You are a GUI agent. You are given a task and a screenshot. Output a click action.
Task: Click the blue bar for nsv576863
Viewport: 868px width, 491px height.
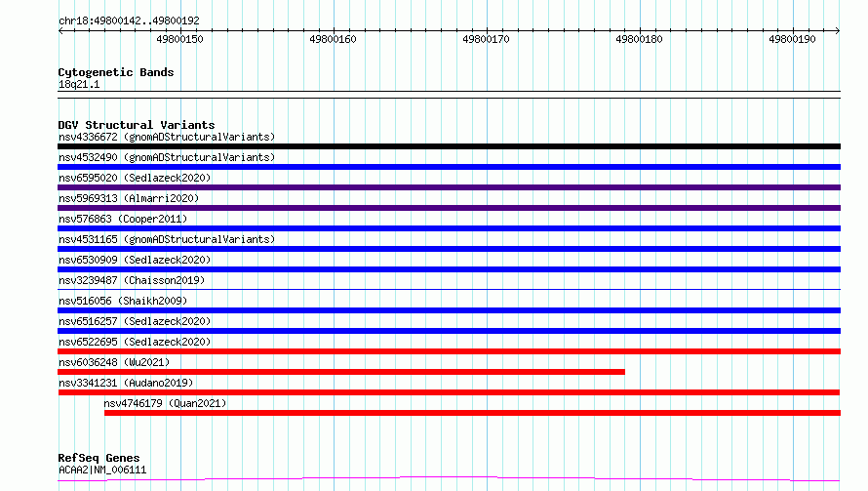[x=449, y=228]
